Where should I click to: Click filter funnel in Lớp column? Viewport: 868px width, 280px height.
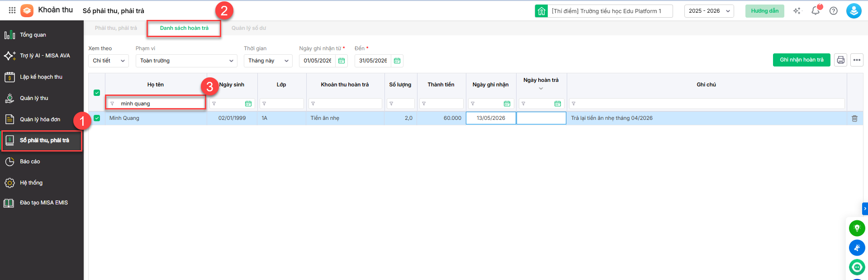click(x=264, y=104)
